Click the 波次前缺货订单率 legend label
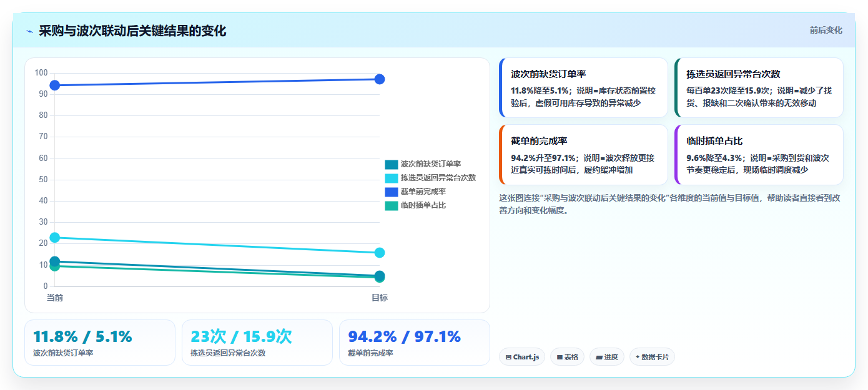The image size is (868, 390). (x=431, y=164)
